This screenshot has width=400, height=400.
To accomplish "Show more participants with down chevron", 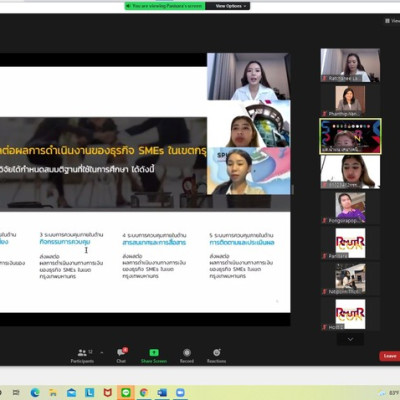I will tap(350, 339).
